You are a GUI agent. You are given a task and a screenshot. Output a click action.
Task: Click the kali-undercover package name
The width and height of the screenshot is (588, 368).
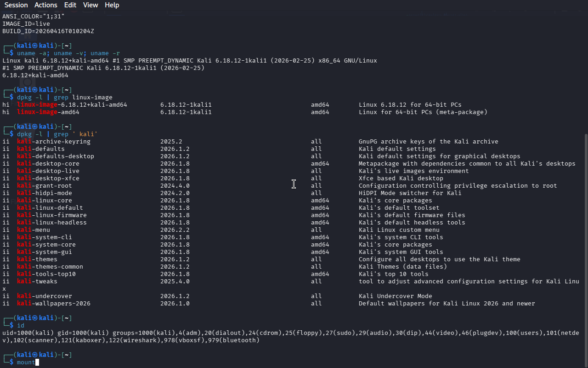click(45, 296)
